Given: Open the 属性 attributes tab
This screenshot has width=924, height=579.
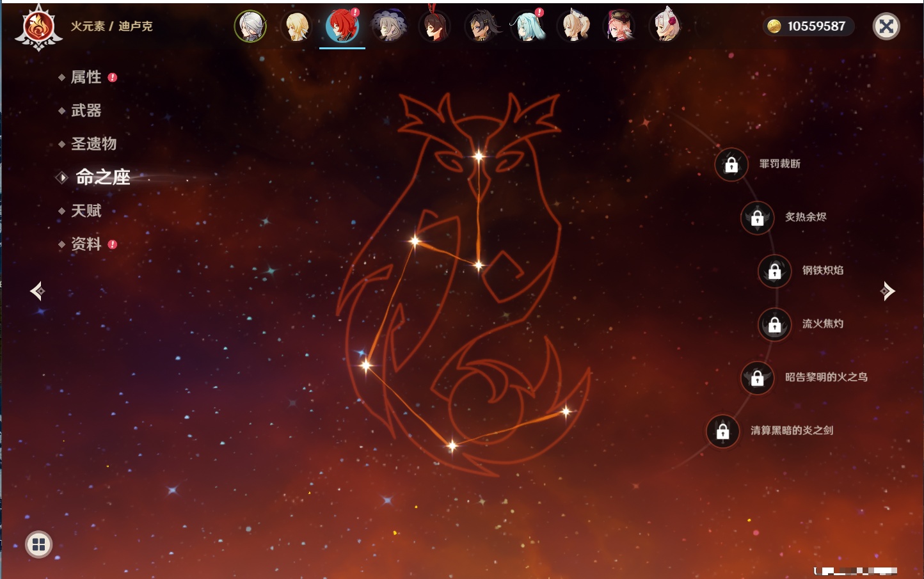Looking at the screenshot, I should tap(86, 77).
